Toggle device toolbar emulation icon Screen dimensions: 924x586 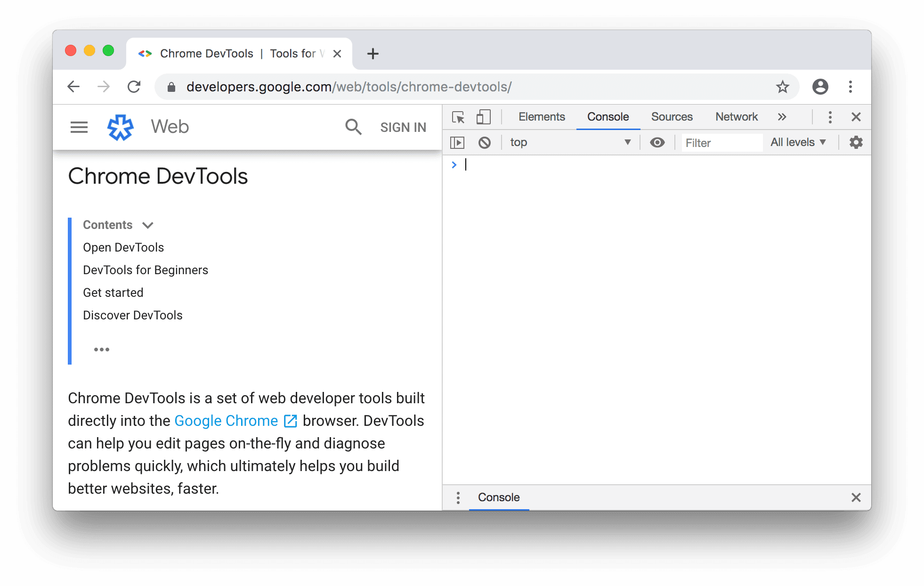click(x=484, y=116)
